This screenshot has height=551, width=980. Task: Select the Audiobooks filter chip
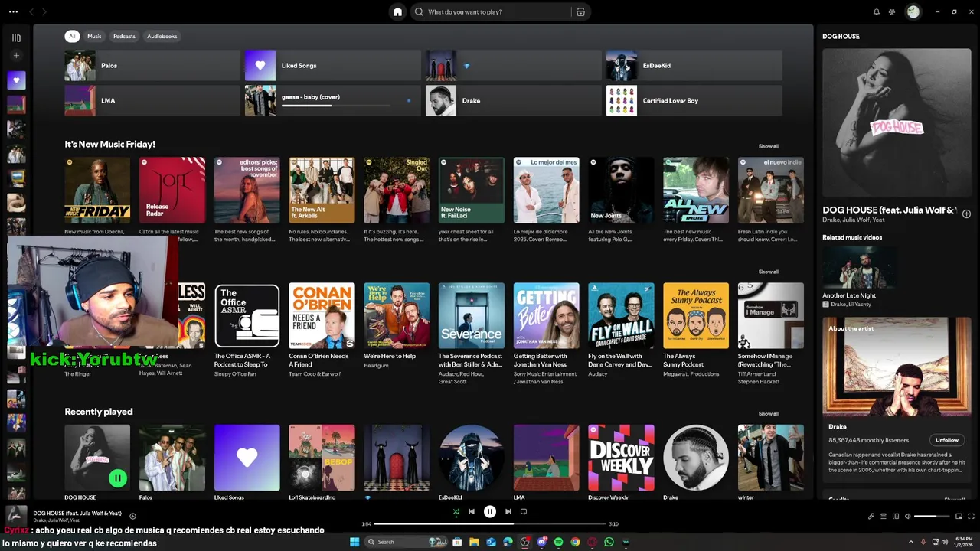click(x=162, y=36)
